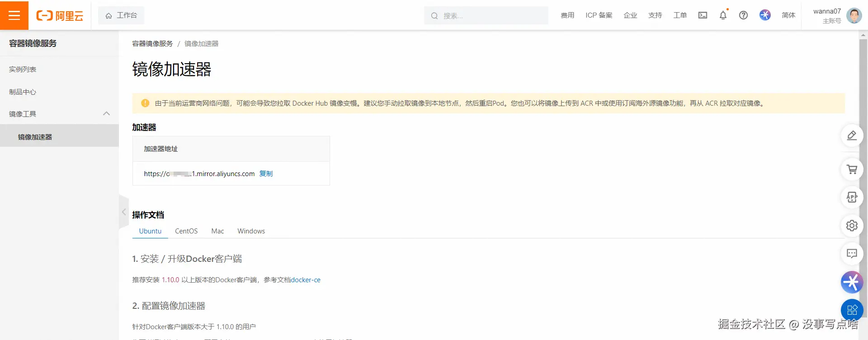Open the wanna07 account name
868x340 pixels.
tap(827, 11)
